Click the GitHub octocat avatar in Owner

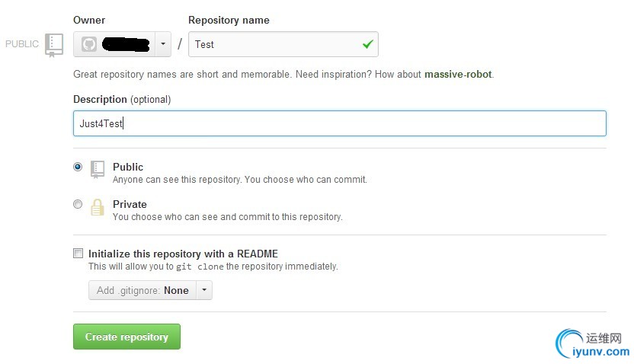89,44
